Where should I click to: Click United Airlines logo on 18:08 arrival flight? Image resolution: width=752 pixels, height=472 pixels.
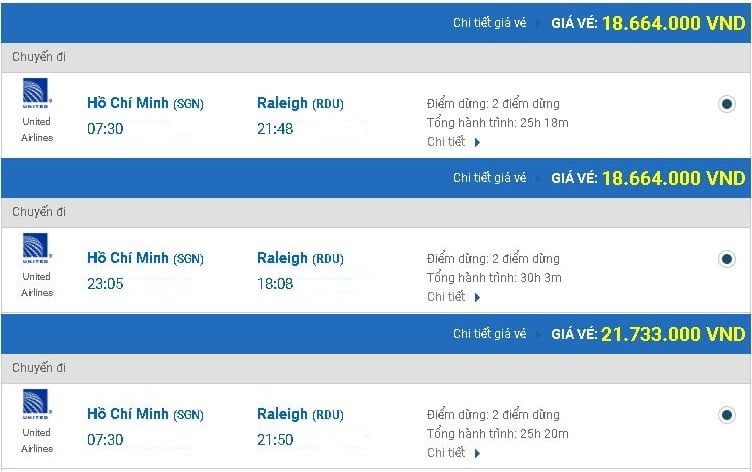coord(37,248)
